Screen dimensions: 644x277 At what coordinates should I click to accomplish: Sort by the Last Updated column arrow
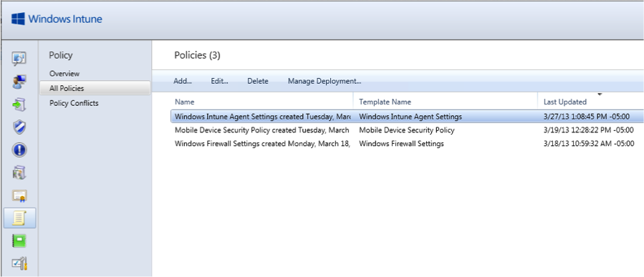(x=600, y=94)
